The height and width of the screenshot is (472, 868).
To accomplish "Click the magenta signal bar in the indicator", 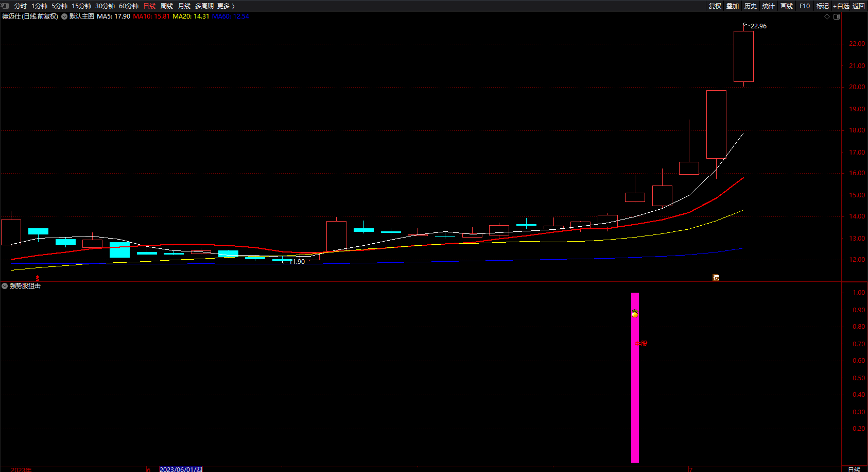I will pyautogui.click(x=635, y=377).
